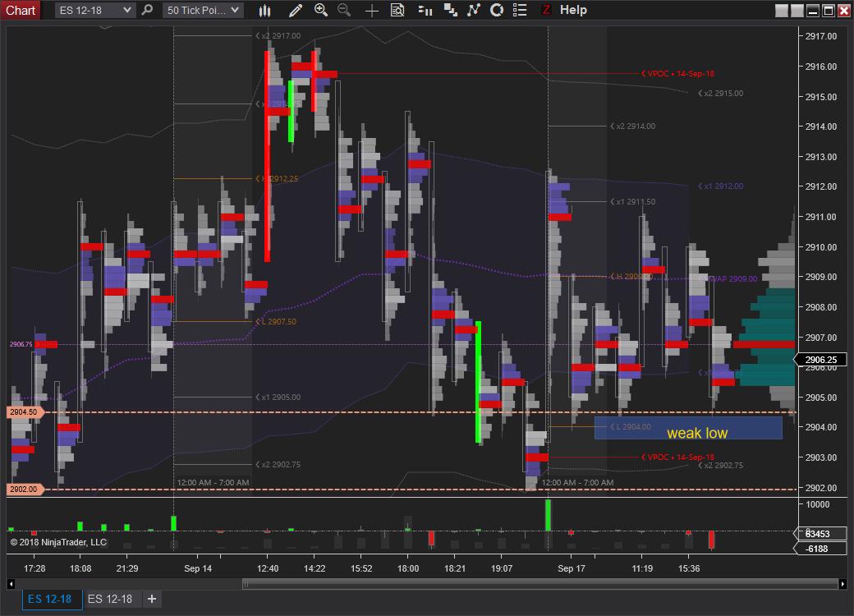Click the 2906.75 purple price label

[21, 344]
